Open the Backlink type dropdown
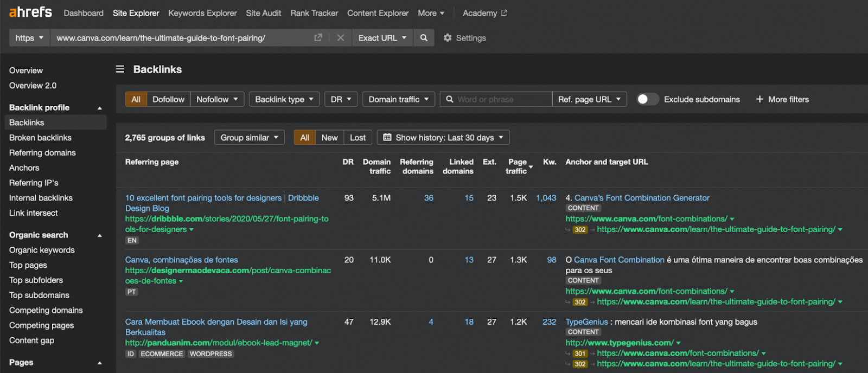This screenshot has width=868, height=373. (284, 99)
